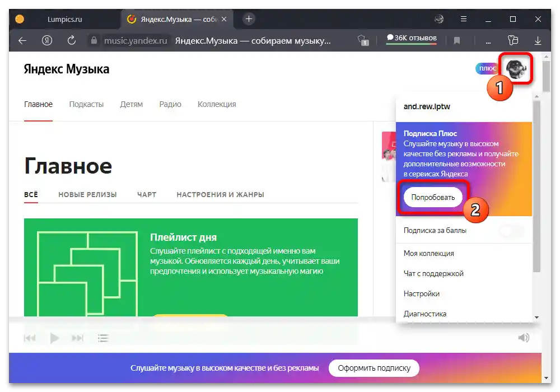Screen dimensions: 560x392
Task: Open Моя коллекция from profile menu
Action: [x=428, y=254]
